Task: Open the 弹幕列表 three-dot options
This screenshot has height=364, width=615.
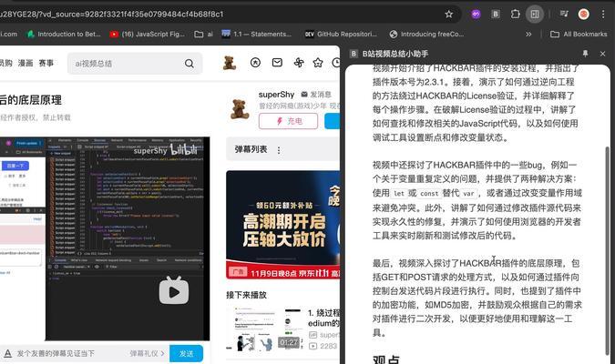Action: click(279, 150)
